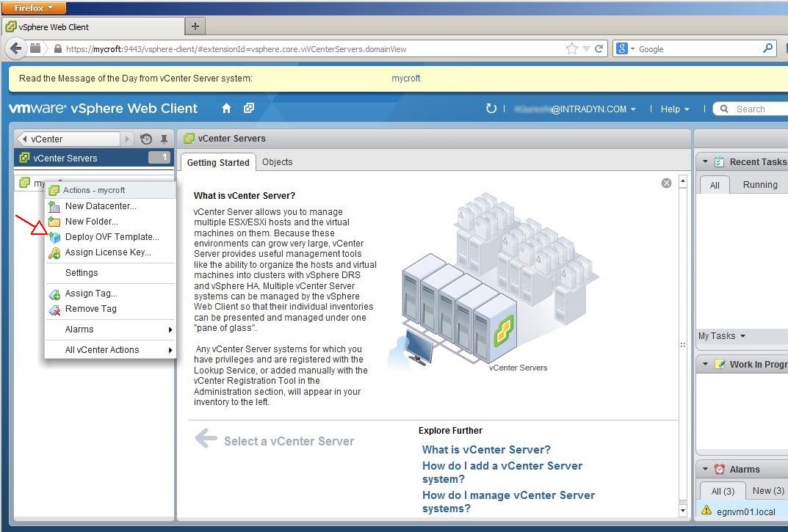Select the Running tab in Recent Tasks
Viewport: 788px width, 532px height.
760,184
